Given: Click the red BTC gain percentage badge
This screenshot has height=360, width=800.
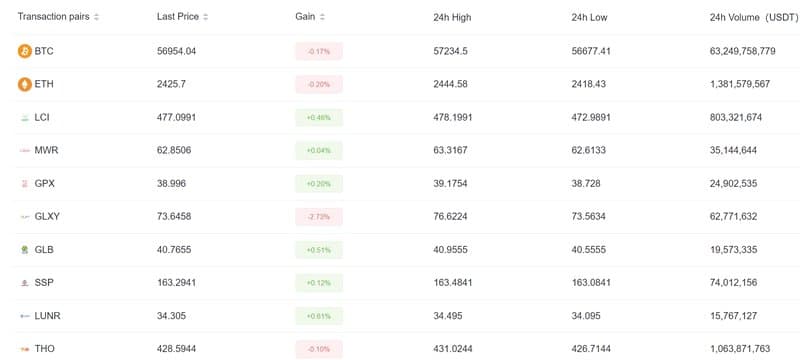Looking at the screenshot, I should [319, 52].
